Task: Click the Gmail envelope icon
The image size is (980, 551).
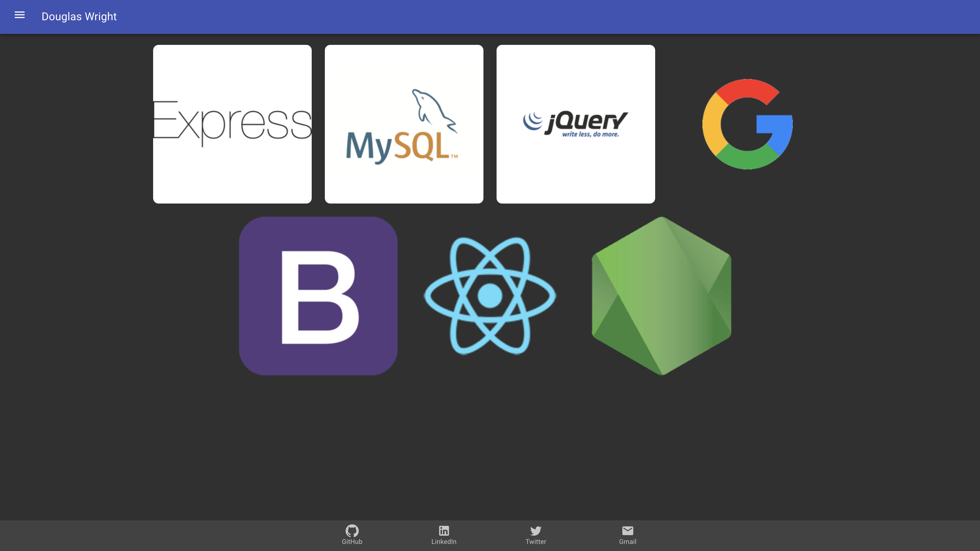Action: (x=627, y=530)
